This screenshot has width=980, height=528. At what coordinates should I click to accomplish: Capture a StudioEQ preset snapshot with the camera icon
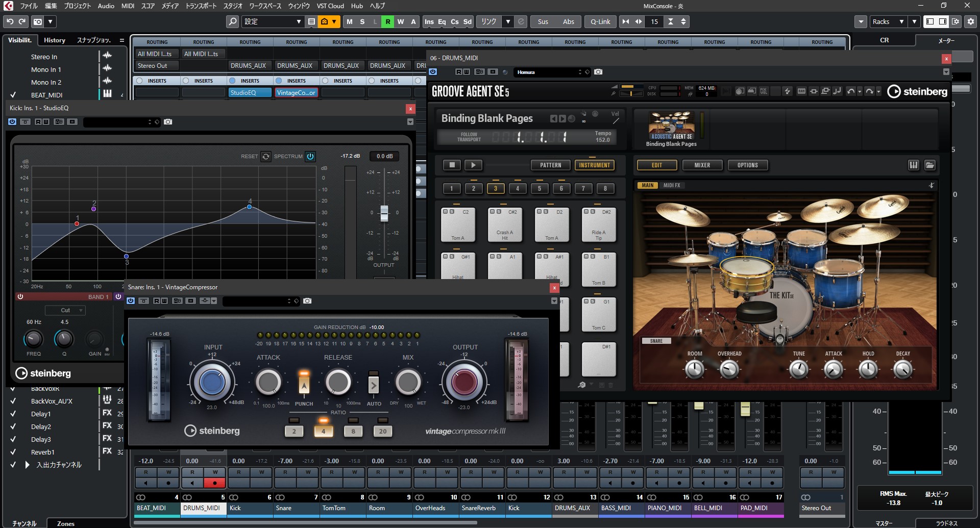168,122
